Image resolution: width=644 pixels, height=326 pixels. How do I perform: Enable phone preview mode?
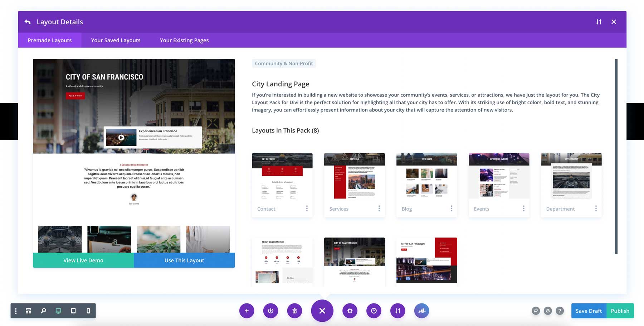coord(88,311)
